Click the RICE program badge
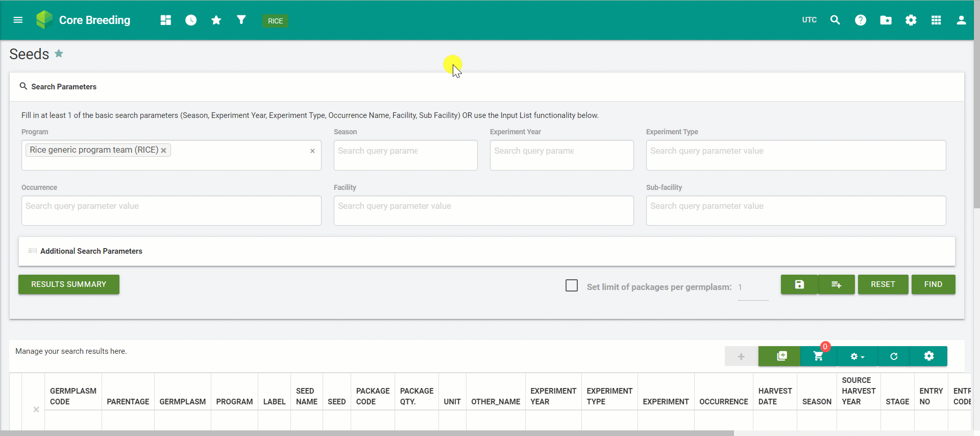 [x=275, y=21]
